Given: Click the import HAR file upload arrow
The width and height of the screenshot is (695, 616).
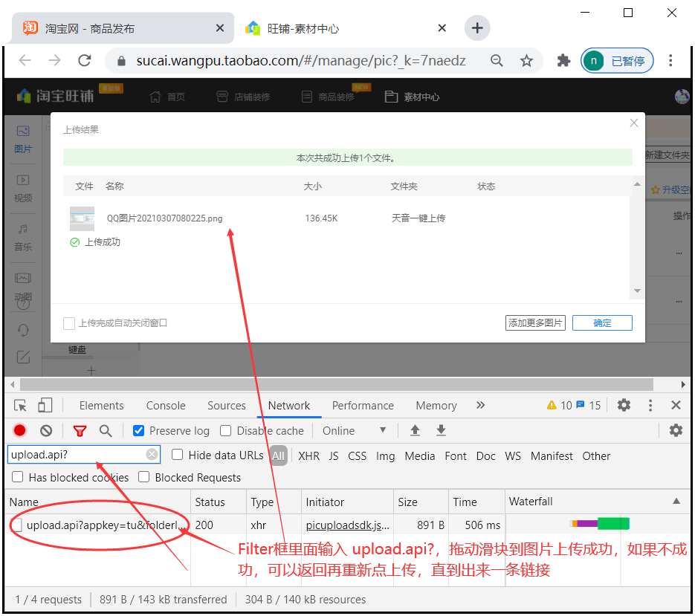Looking at the screenshot, I should point(415,431).
